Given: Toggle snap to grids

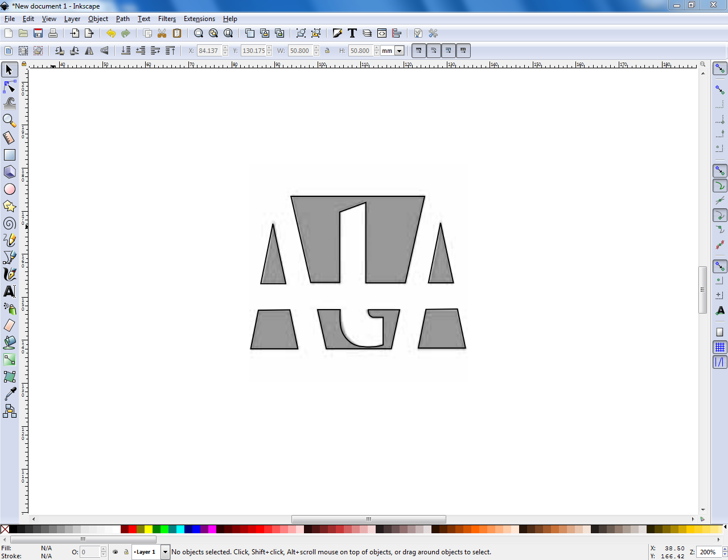Looking at the screenshot, I should [720, 347].
